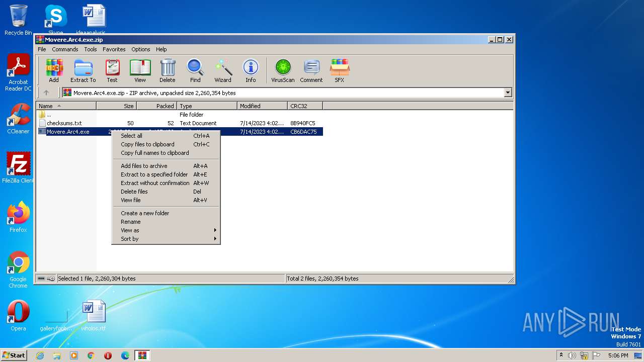
Task: Select the Movere.Arc4.exe file row
Action: pyautogui.click(x=180, y=132)
